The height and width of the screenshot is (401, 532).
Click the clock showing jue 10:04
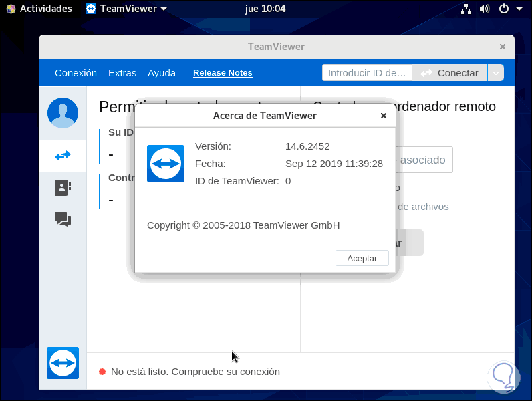coord(265,9)
